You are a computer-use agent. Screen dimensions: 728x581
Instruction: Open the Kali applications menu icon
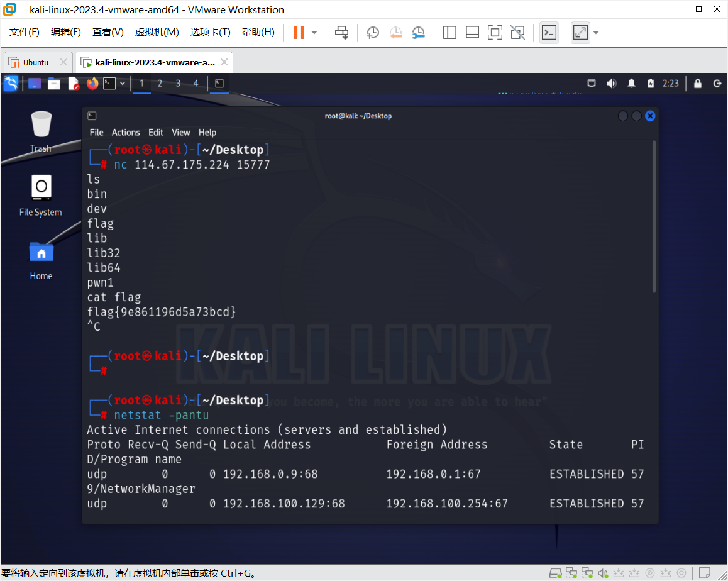pos(11,84)
